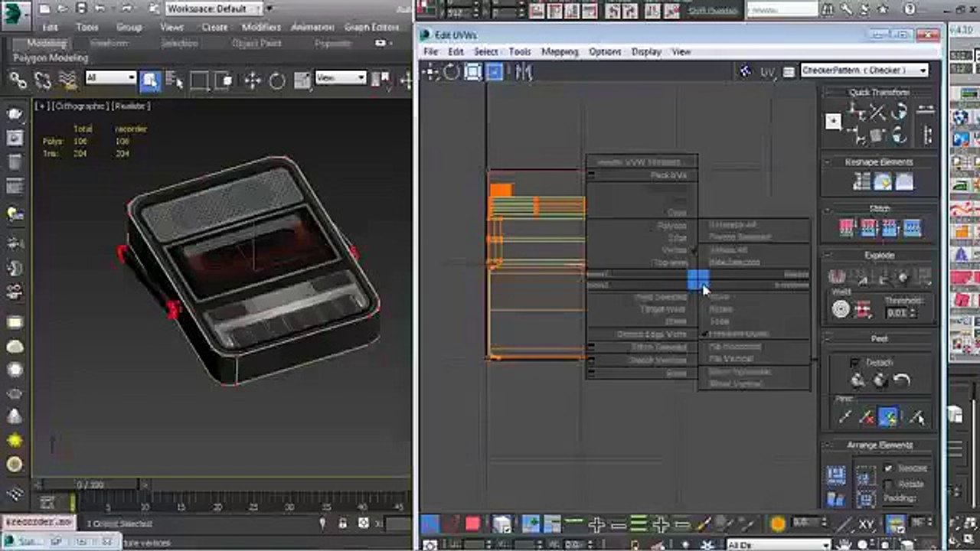Activate the Select Object tool in main toolbar
The image size is (980, 551).
click(150, 80)
